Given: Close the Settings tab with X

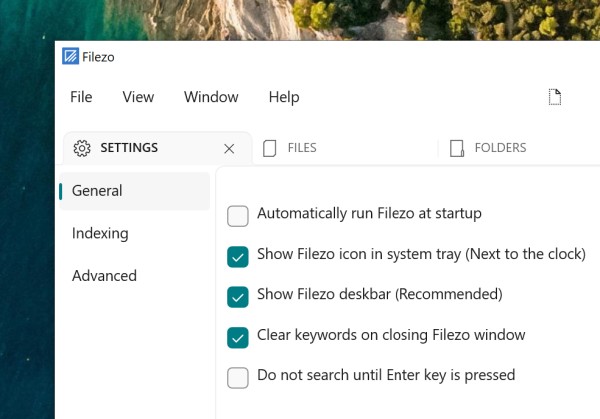Looking at the screenshot, I should 229,148.
